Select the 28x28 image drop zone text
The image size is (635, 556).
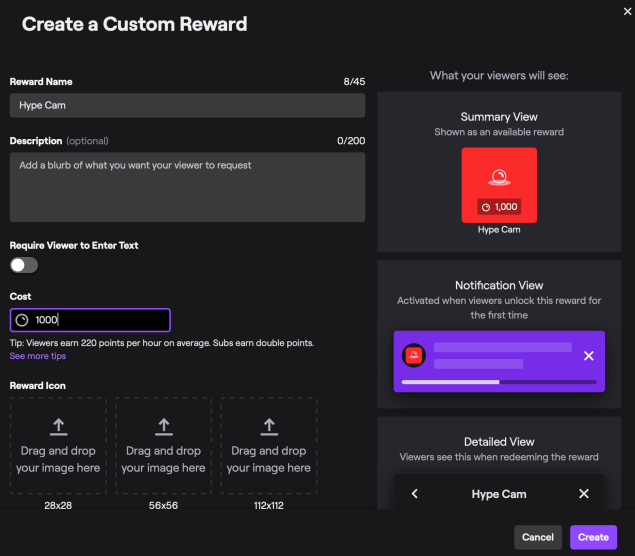click(x=59, y=460)
